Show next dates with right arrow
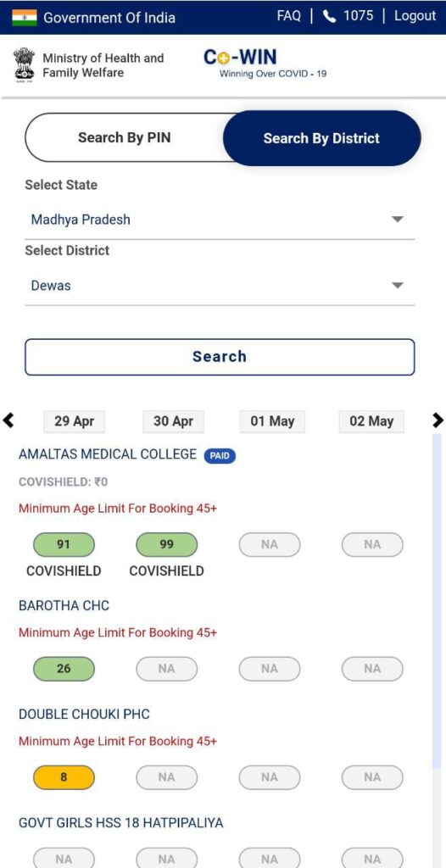 438,420
